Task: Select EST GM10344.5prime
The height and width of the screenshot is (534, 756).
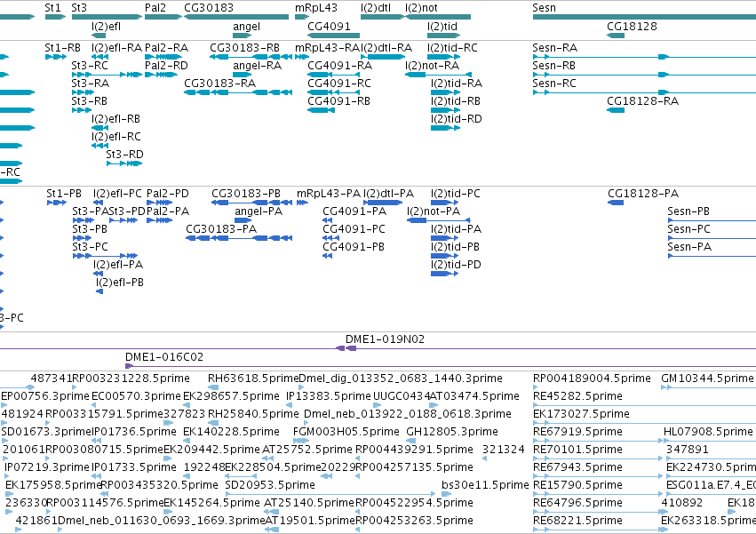Action: pos(707,379)
